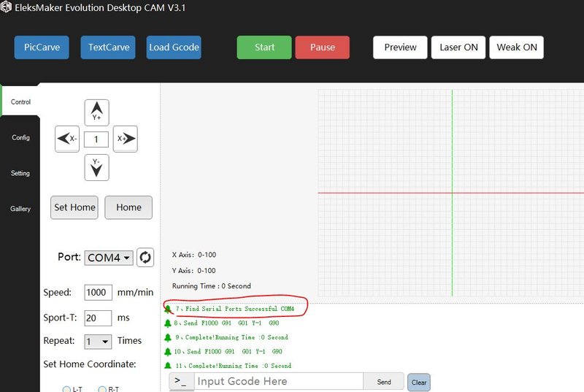Viewport: 584px width, 392px height.
Task: Focus the jog step distance field
Action: (96, 139)
